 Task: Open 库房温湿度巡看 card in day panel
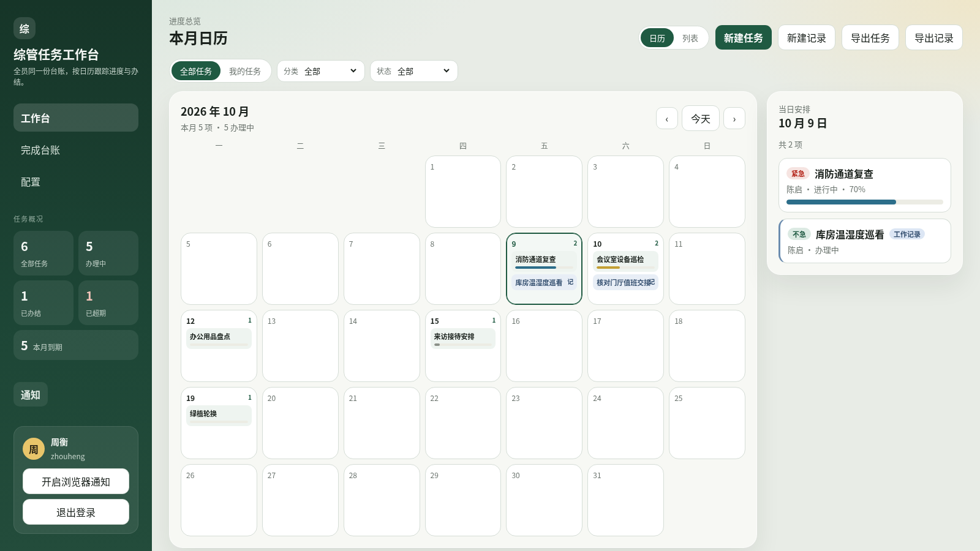click(x=865, y=241)
